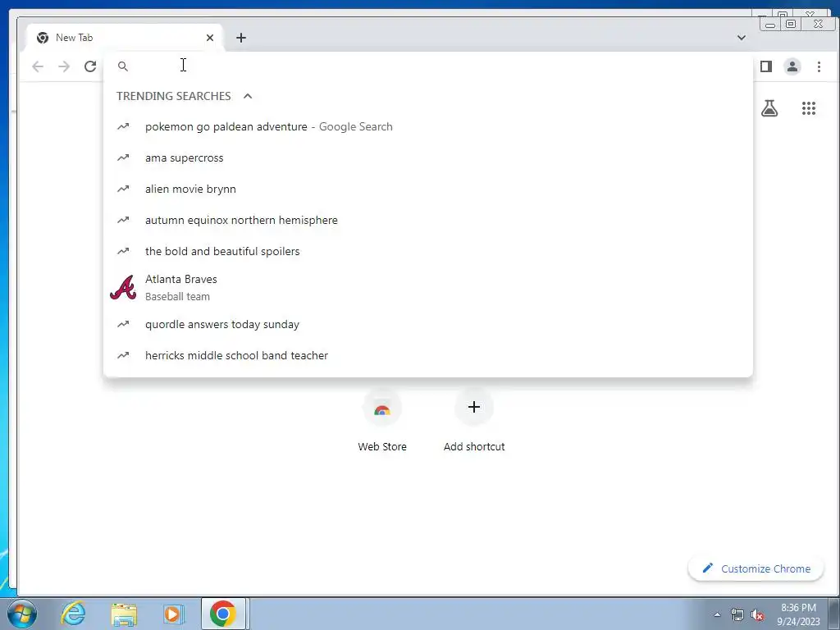The height and width of the screenshot is (630, 840).
Task: Open Windows Explorer folder on taskbar
Action: [x=124, y=614]
